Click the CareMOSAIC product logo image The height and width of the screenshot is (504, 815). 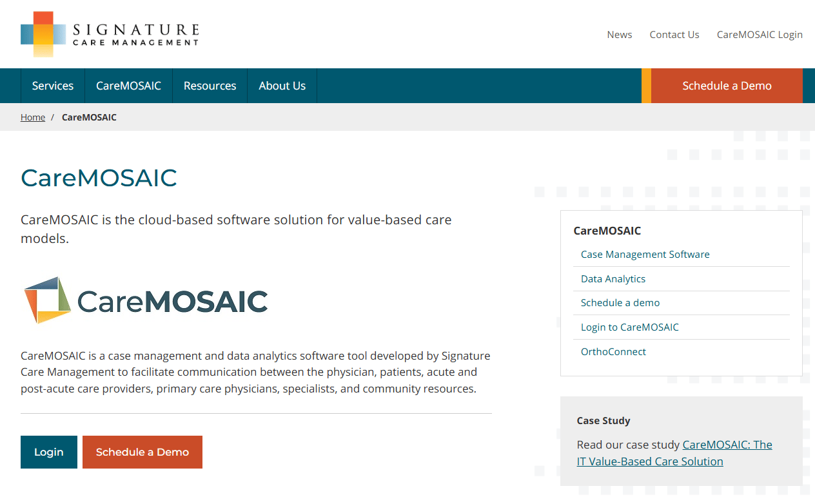click(x=146, y=300)
